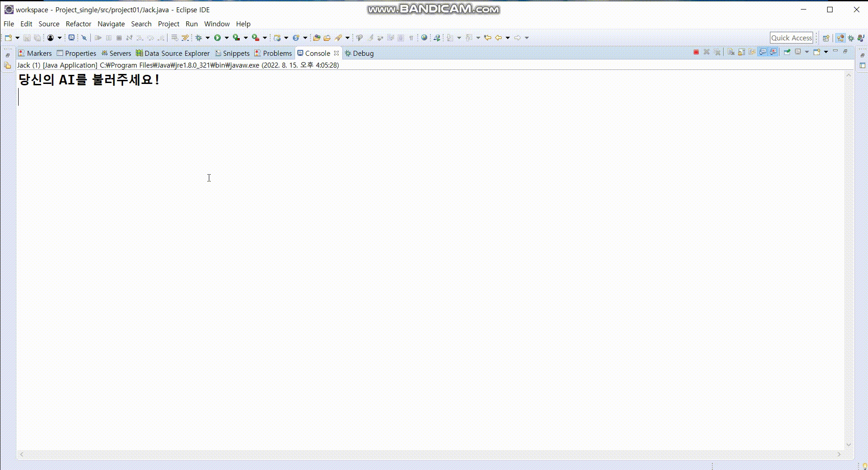This screenshot has height=470, width=868.
Task: Run the program with green play icon
Action: 217,38
